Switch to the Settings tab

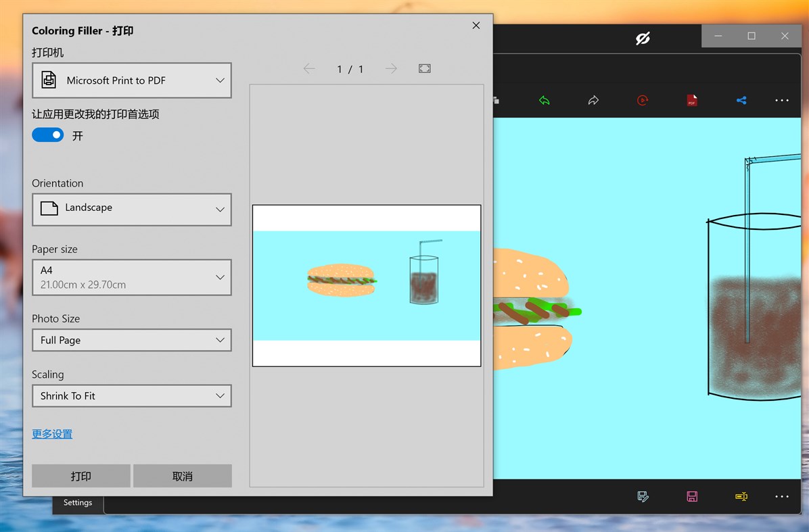(x=77, y=502)
